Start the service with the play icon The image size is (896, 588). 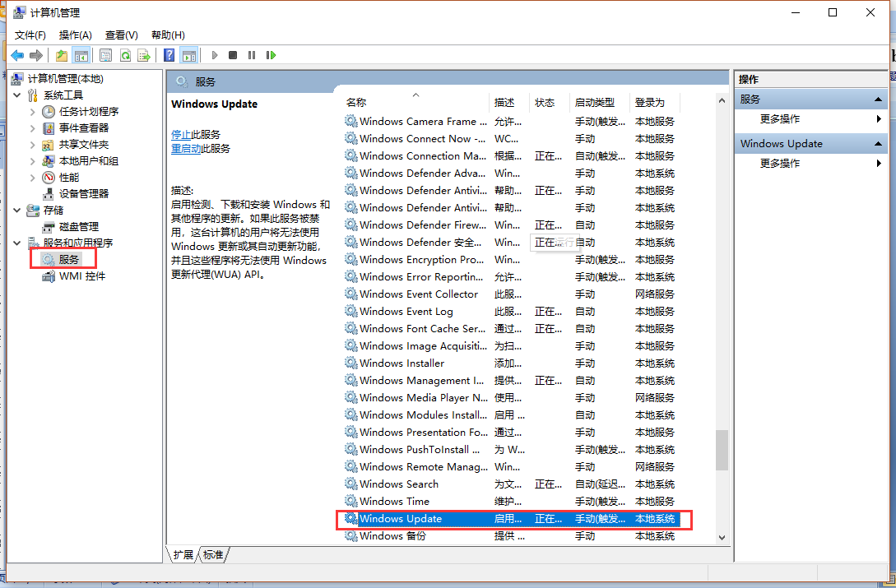tap(215, 55)
